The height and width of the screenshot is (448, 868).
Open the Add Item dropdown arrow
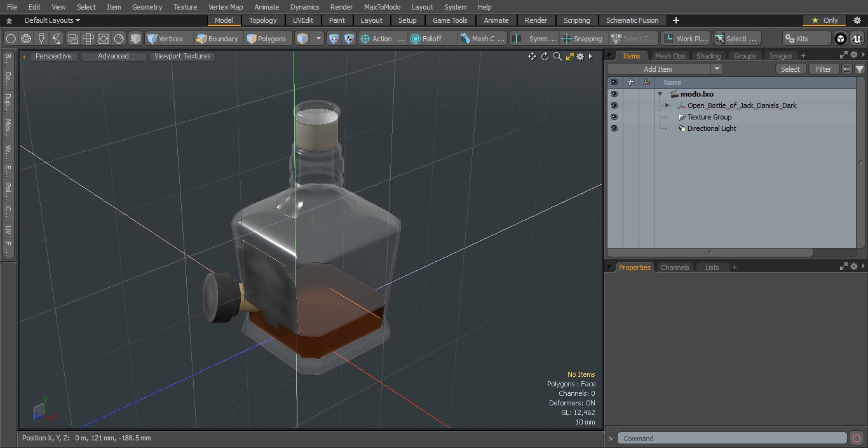(717, 69)
